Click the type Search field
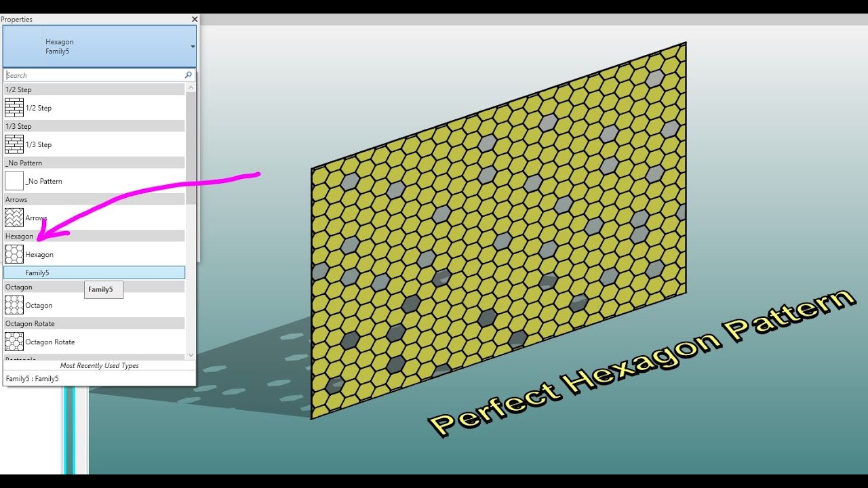The height and width of the screenshot is (488, 868). [x=94, y=75]
